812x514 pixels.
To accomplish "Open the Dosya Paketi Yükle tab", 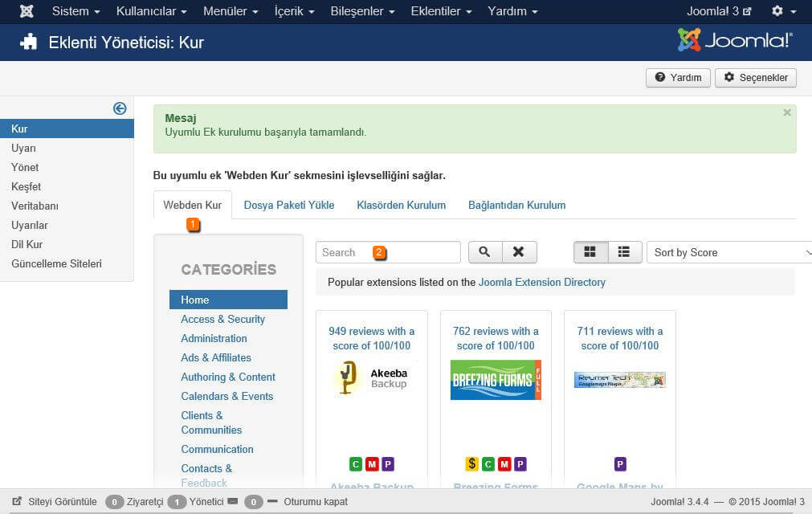I will [x=289, y=205].
